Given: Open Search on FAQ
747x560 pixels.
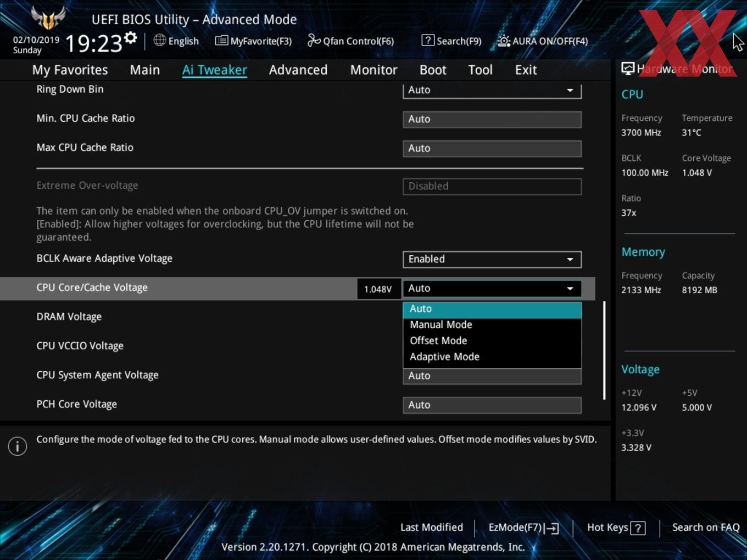Looking at the screenshot, I should [706, 528].
